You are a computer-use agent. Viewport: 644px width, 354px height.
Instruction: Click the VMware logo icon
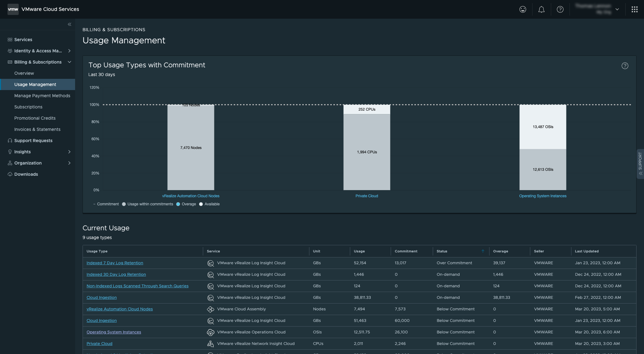click(x=13, y=9)
